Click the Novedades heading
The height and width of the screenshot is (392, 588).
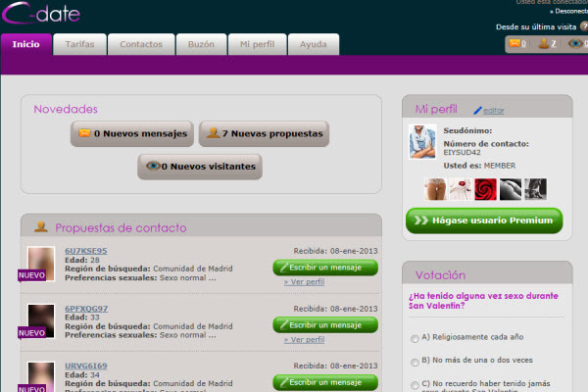pyautogui.click(x=66, y=109)
